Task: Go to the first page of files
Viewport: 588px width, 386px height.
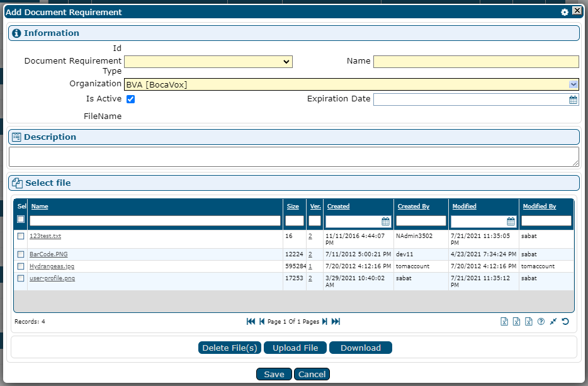Action: [x=251, y=322]
